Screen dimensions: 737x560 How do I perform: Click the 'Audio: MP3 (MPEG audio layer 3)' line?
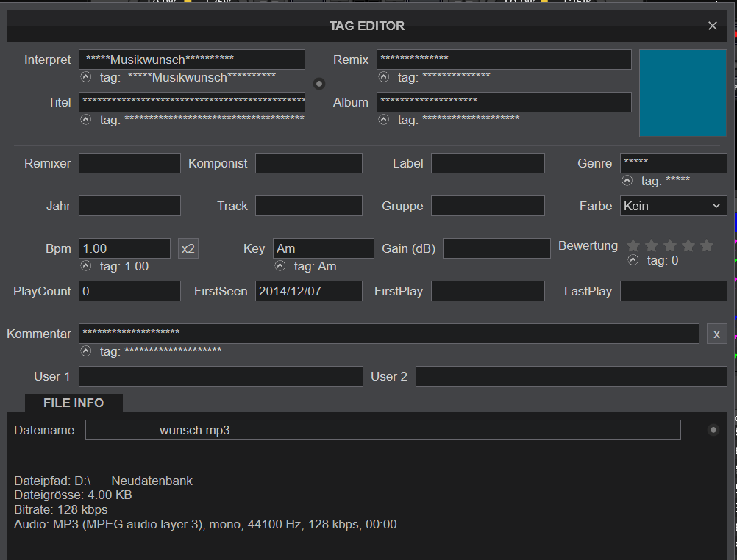[x=205, y=524]
